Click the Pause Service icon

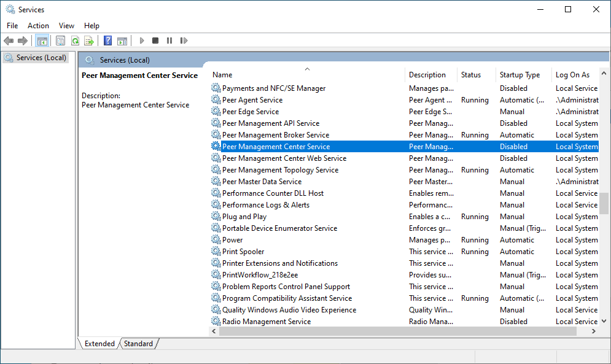tap(169, 41)
